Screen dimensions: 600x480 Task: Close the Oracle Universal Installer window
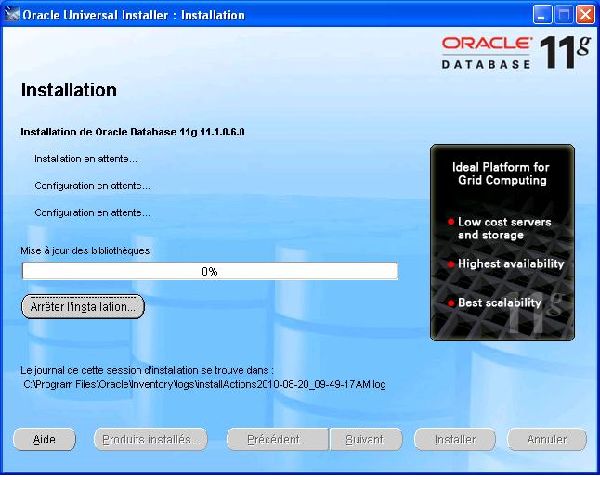pos(585,15)
